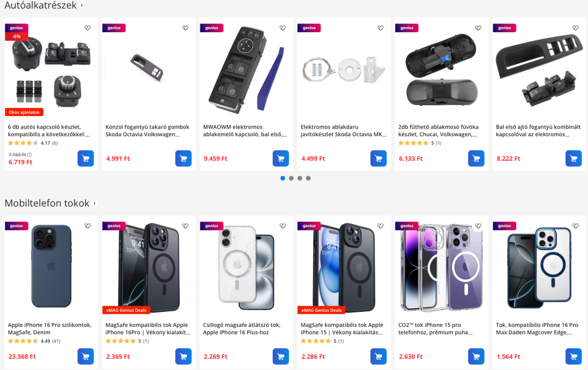Add the CO2 iPhone 15 pro tok to cart

pos(476,356)
